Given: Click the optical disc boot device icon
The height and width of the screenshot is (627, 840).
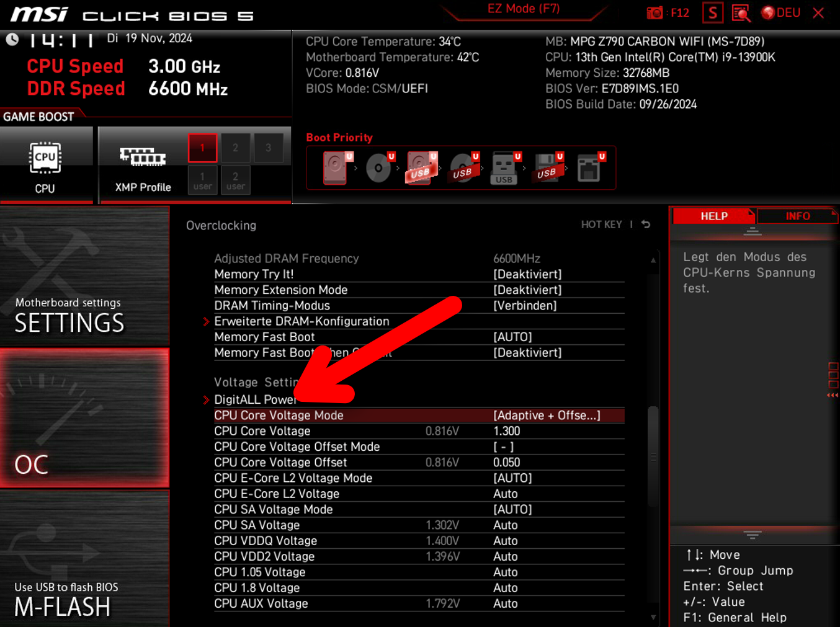Looking at the screenshot, I should click(379, 167).
